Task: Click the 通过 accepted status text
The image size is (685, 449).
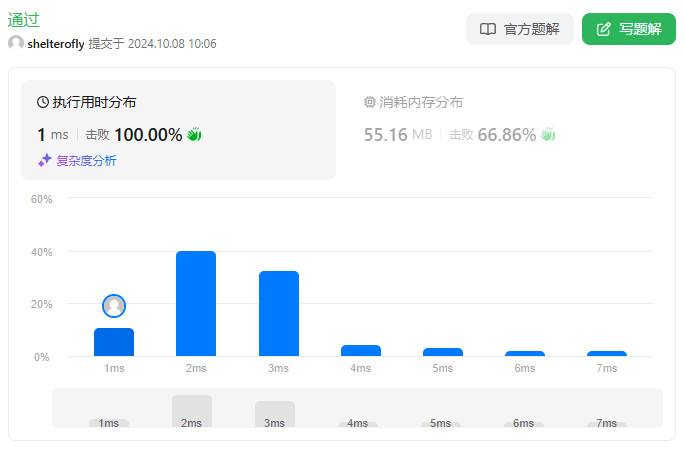Action: [x=24, y=20]
